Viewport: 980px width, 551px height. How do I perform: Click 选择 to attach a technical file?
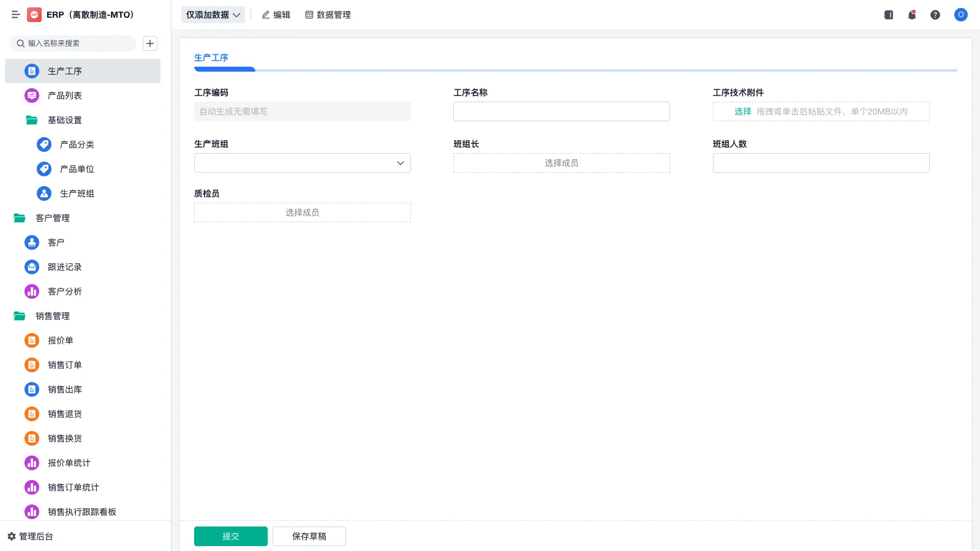click(742, 111)
